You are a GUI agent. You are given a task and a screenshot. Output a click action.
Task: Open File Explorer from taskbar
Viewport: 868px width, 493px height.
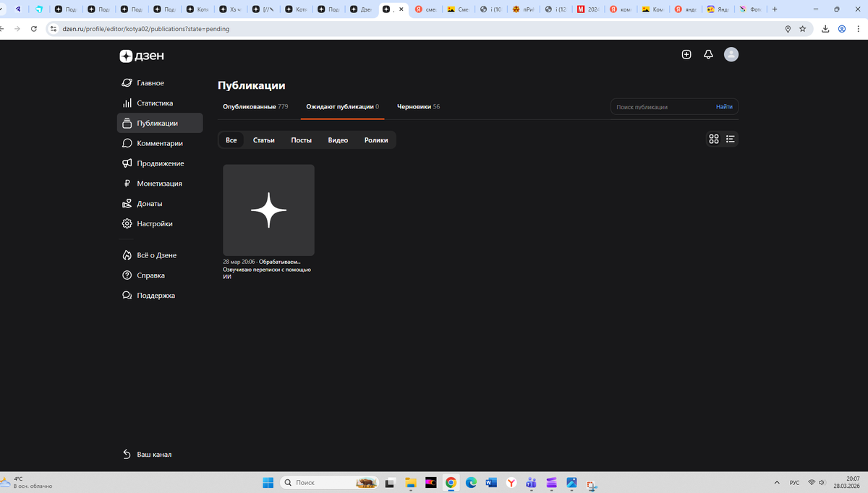point(410,482)
